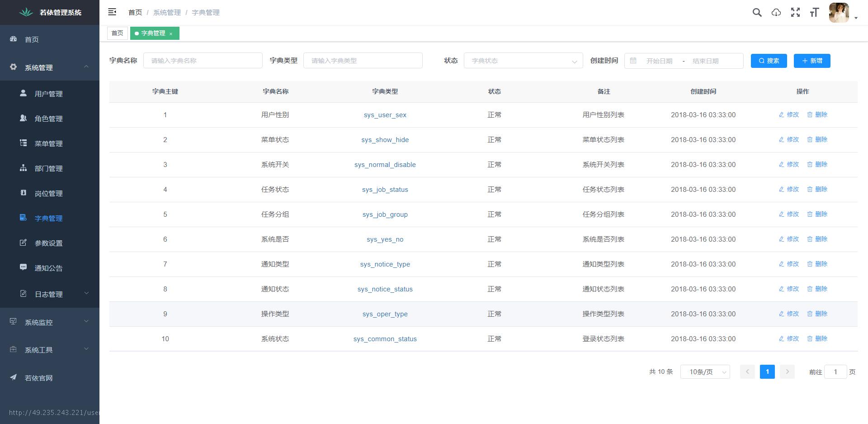This screenshot has height=424, width=868.
Task: Click 删除 for the 操作类型 row
Action: (x=817, y=314)
